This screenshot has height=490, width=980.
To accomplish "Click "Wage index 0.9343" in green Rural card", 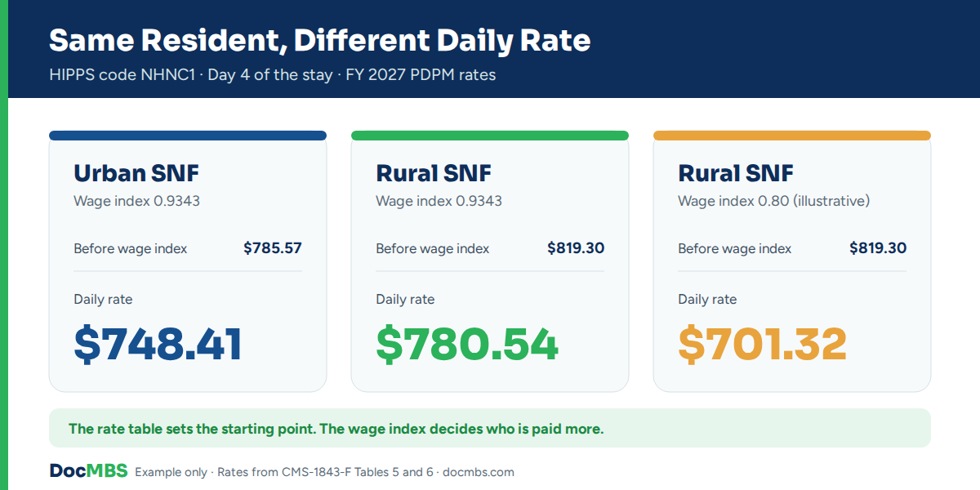I will click(439, 201).
